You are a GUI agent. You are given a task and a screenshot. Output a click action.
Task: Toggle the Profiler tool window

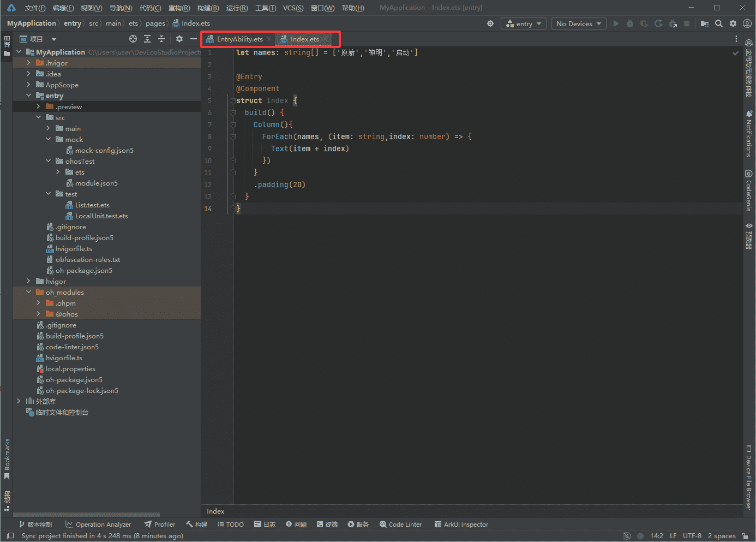point(160,525)
